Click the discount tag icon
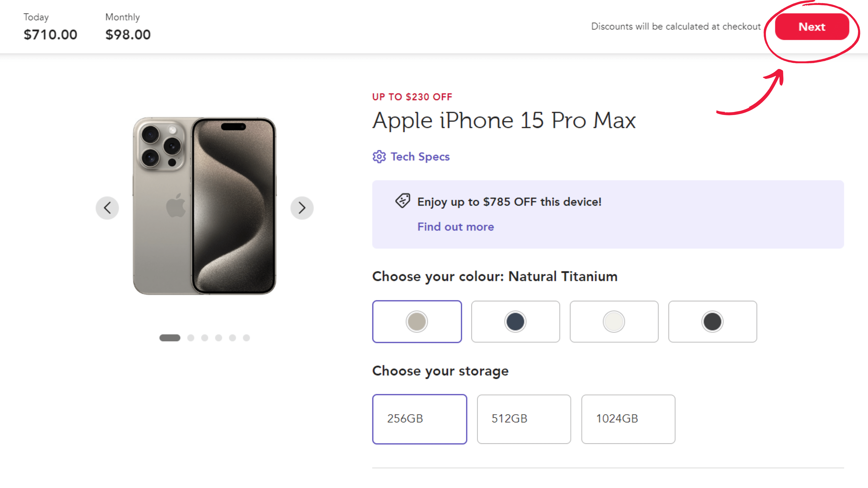 click(x=403, y=201)
